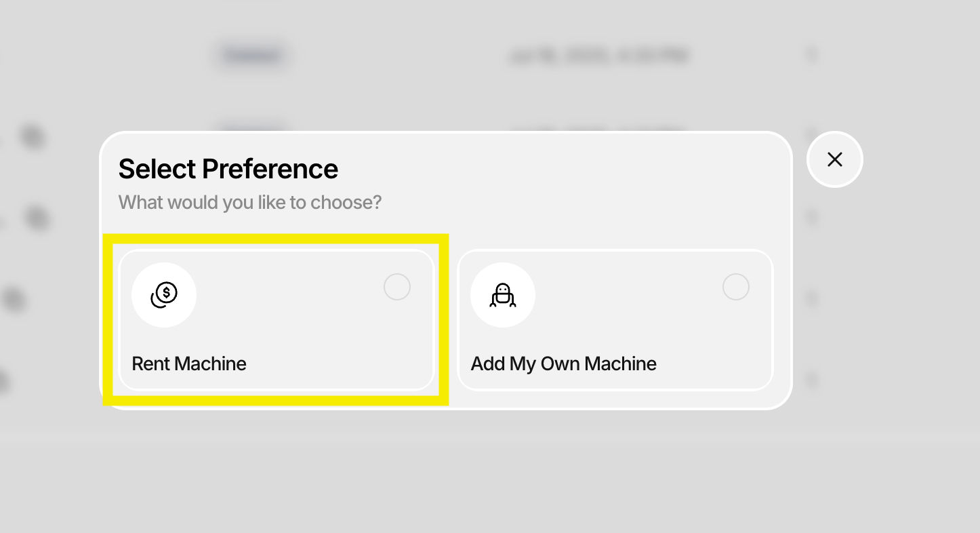Viewport: 980px width, 533px height.
Task: Open the blurred three-dot menu on the first background row
Action: click(x=811, y=55)
